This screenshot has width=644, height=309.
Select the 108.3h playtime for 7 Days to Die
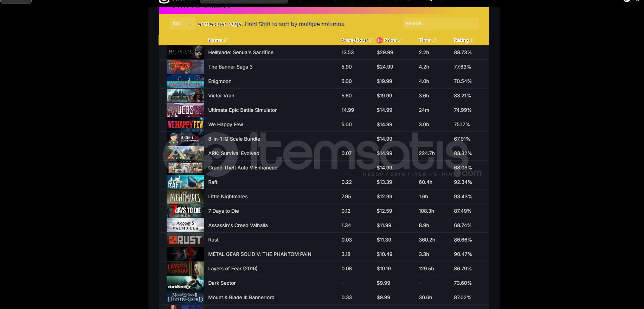[426, 211]
